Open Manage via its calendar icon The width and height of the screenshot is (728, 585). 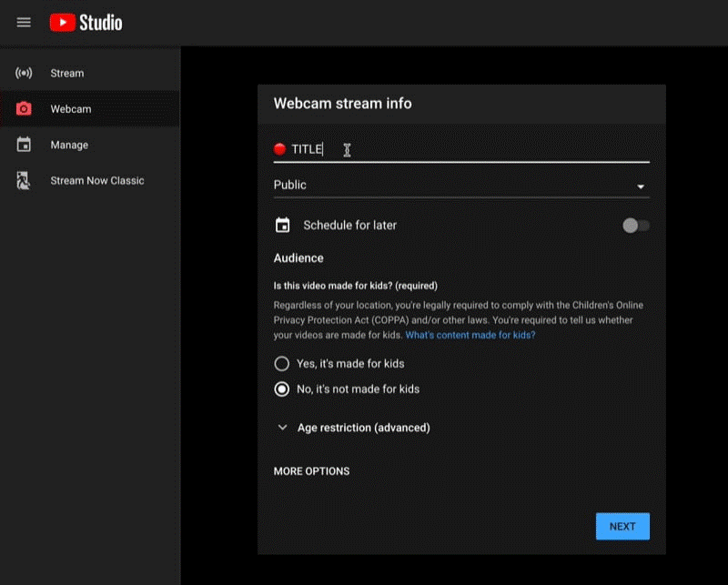pos(22,145)
